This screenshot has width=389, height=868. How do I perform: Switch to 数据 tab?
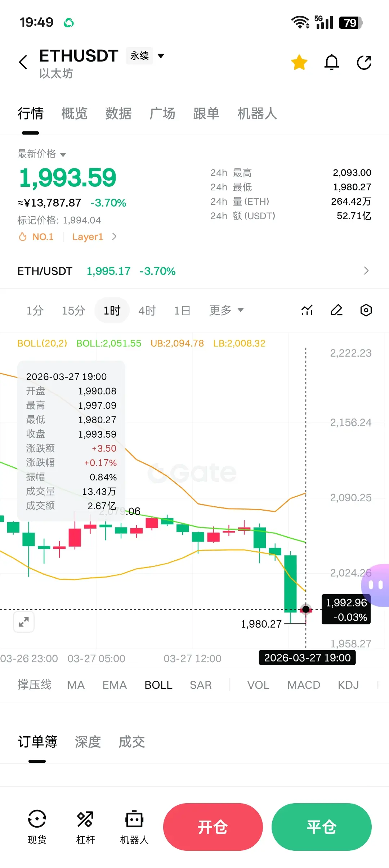[x=119, y=113]
